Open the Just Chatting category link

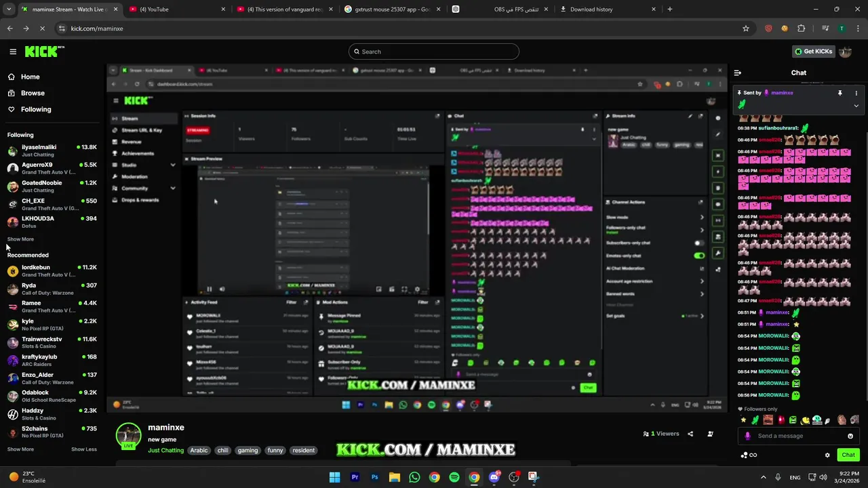pyautogui.click(x=165, y=451)
